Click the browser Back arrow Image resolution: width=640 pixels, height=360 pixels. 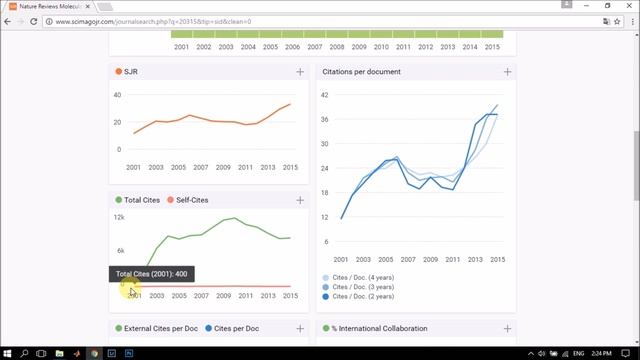pos(8,22)
